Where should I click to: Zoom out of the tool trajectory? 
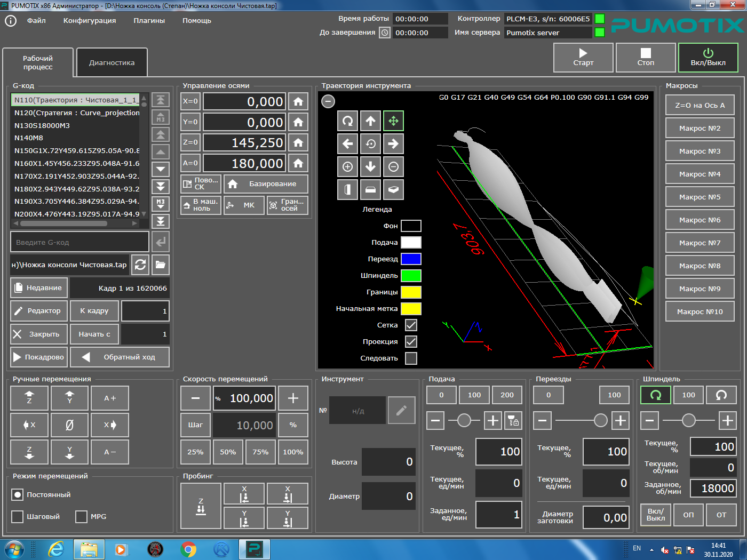[393, 167]
